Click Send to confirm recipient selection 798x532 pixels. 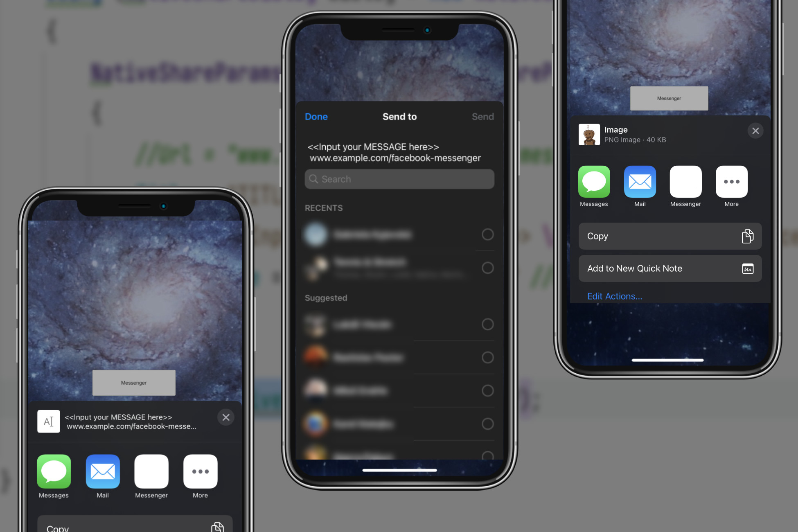coord(483,116)
